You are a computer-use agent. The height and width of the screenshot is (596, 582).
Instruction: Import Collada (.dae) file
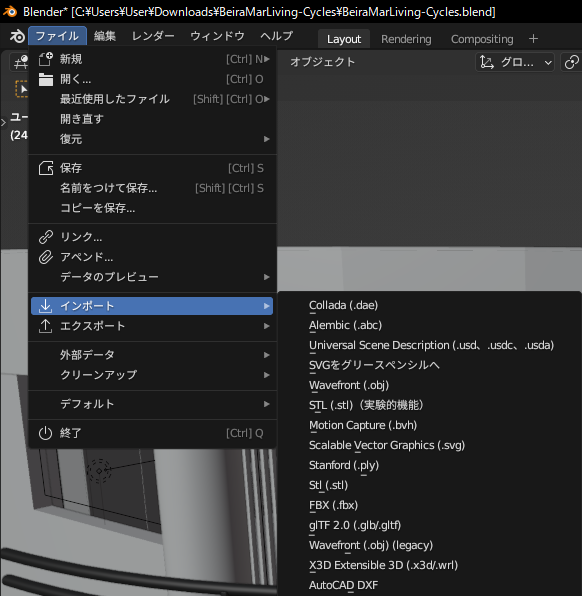point(430,305)
